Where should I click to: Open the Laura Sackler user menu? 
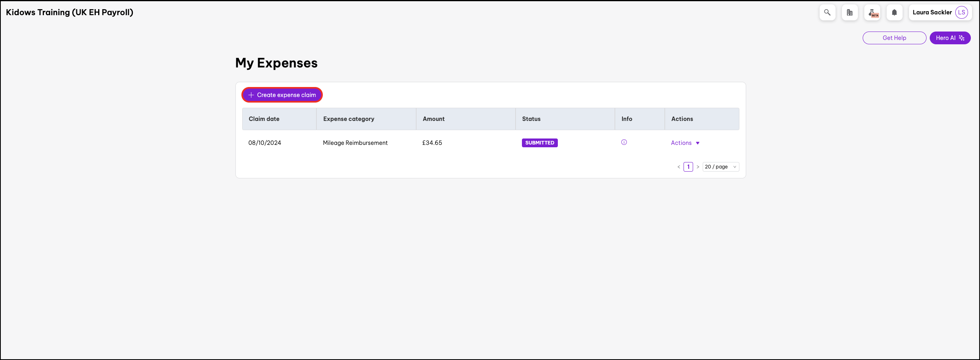[x=932, y=12]
